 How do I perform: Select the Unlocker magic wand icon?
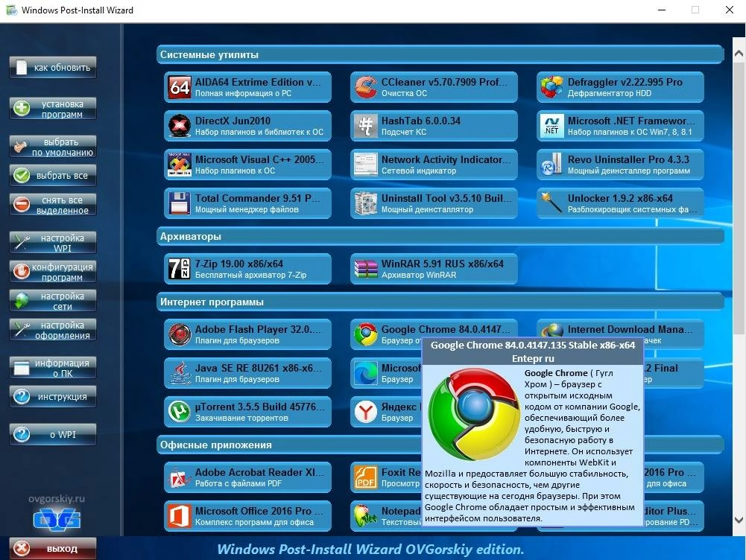click(x=551, y=203)
